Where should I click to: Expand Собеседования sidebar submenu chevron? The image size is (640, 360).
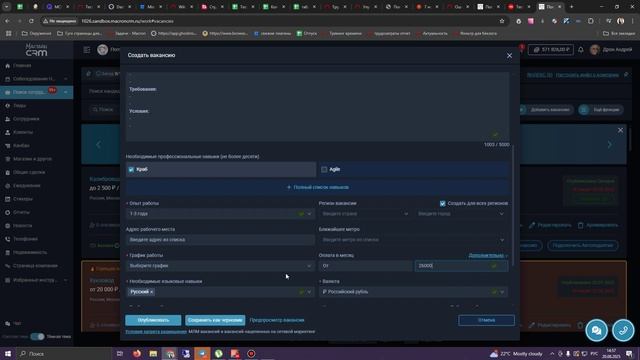click(66, 79)
